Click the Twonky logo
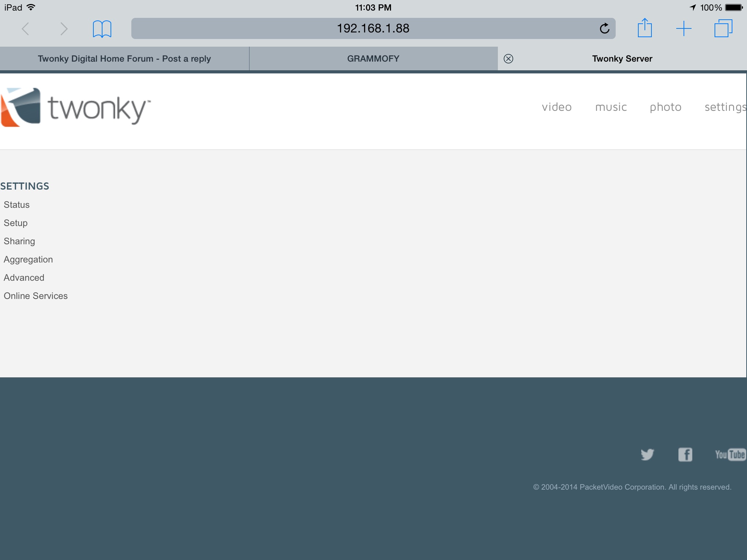The height and width of the screenshot is (560, 747). 76,108
